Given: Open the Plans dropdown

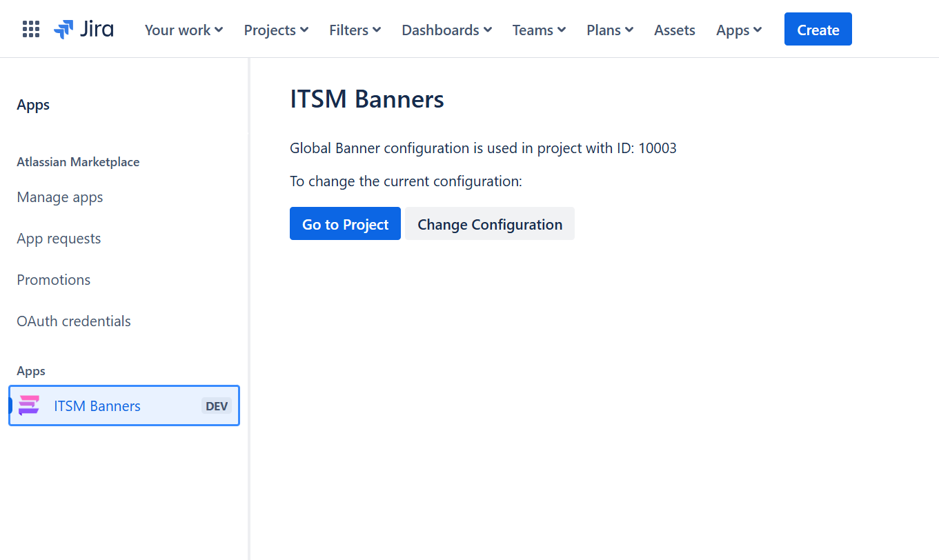Looking at the screenshot, I should click(609, 30).
